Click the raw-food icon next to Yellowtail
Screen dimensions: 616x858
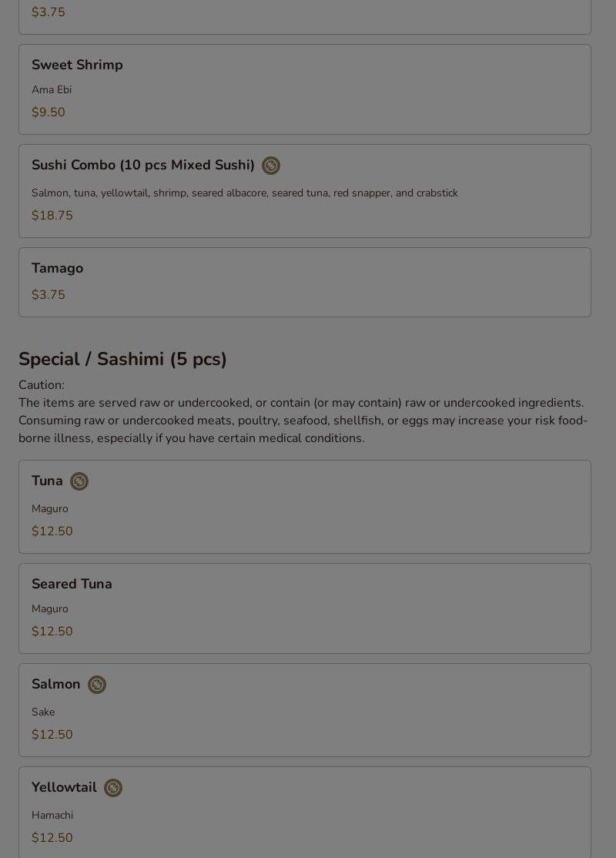coord(113,788)
